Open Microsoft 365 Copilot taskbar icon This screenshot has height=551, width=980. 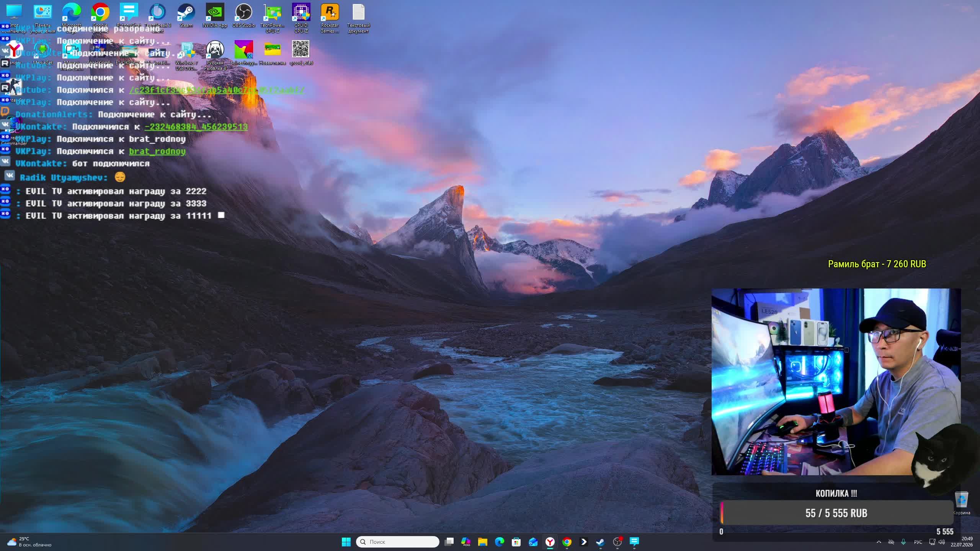click(x=466, y=542)
